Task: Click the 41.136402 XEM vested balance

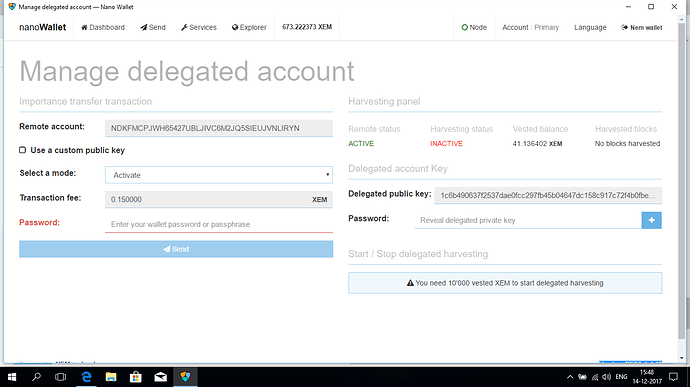Action: (537, 144)
